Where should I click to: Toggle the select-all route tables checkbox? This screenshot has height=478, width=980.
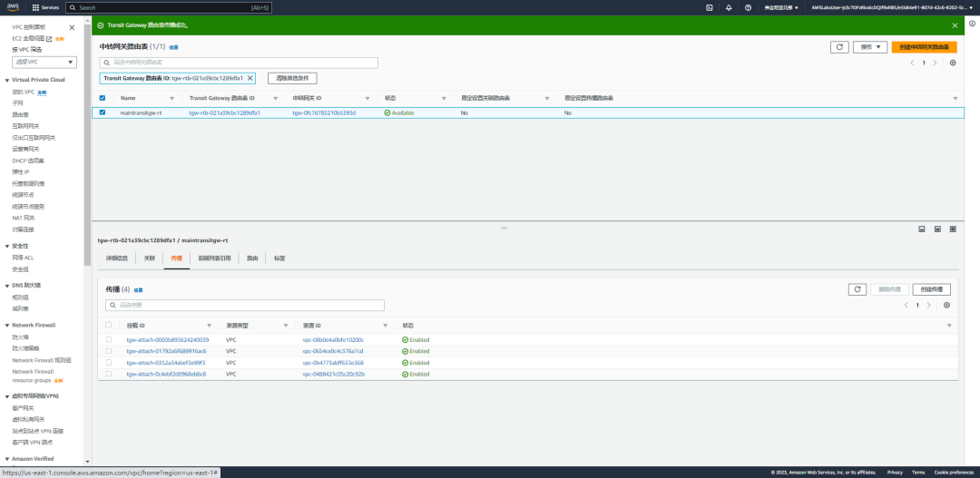click(x=103, y=98)
